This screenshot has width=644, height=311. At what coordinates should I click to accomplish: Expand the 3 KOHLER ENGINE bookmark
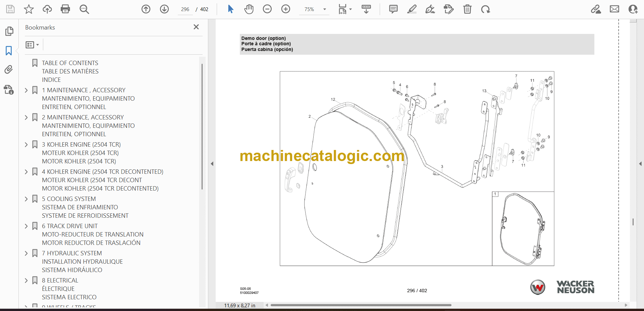26,145
